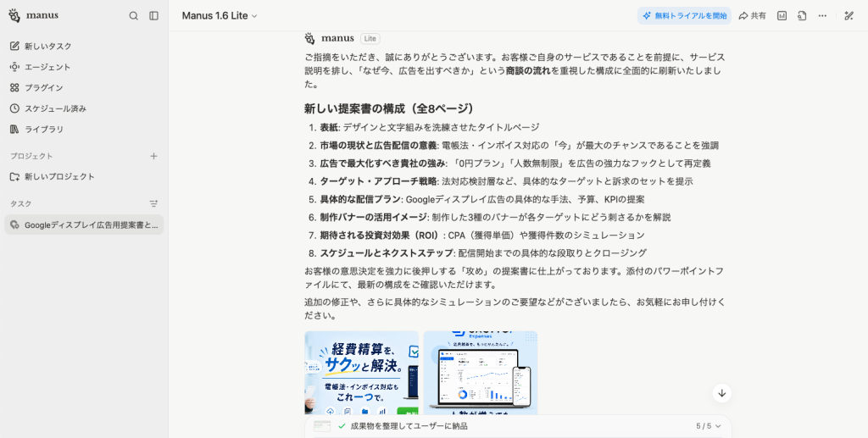868x438 pixels.
Task: Open the filter icon beside タスク
Action: (x=154, y=203)
